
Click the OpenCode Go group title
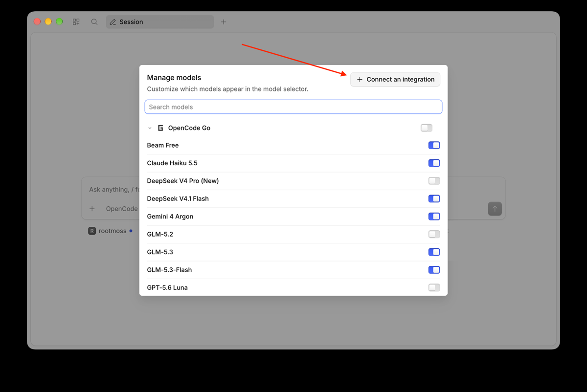tap(189, 128)
